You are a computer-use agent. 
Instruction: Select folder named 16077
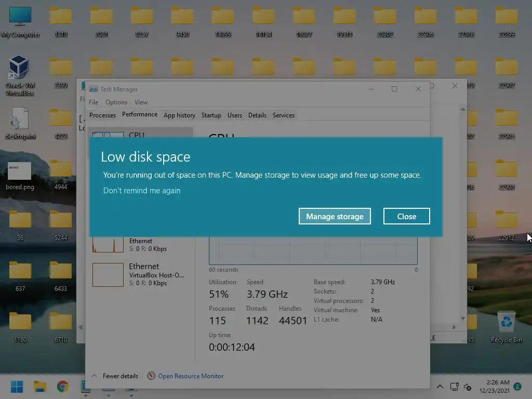click(x=303, y=22)
